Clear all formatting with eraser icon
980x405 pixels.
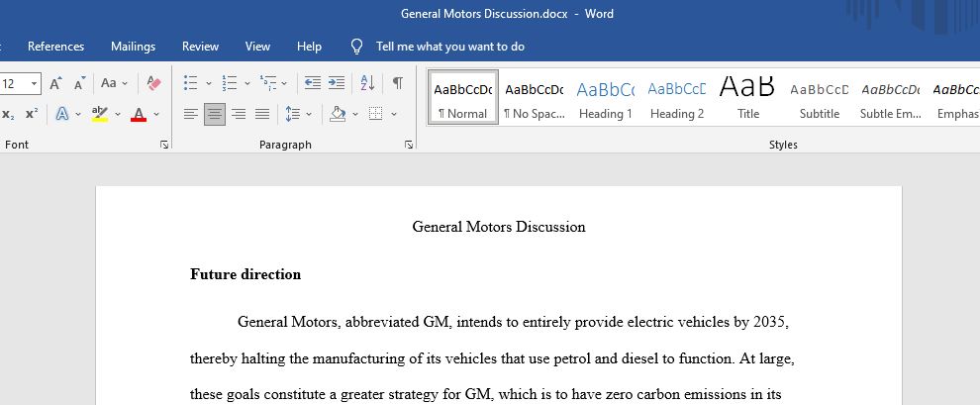[x=153, y=83]
